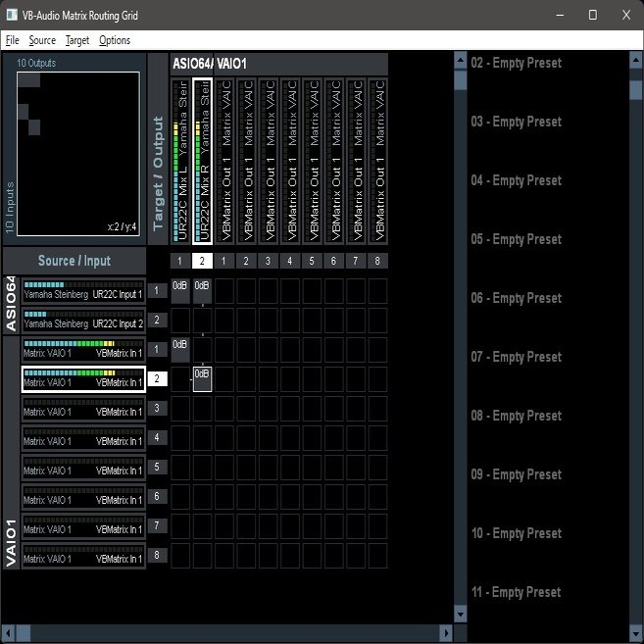Select the UR22C Mix L output strip

[x=181, y=161]
